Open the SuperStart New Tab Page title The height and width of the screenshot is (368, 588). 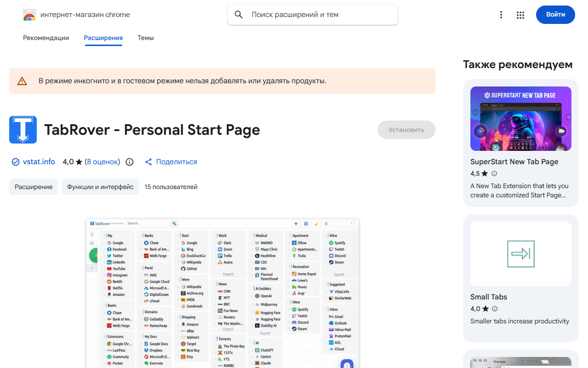514,162
